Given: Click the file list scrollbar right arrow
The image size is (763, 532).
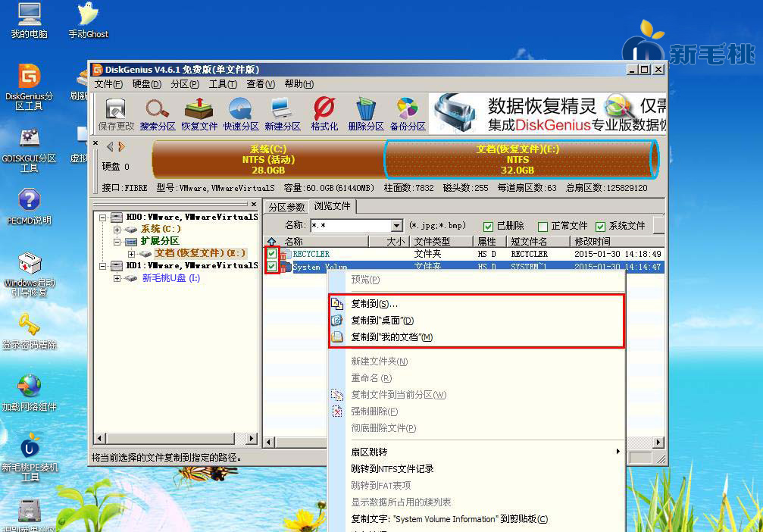Looking at the screenshot, I should [x=658, y=442].
